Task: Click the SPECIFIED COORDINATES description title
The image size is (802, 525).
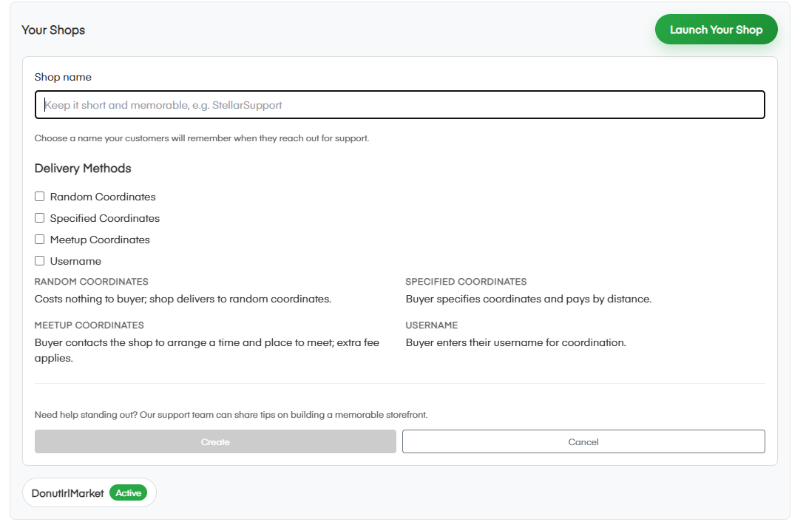Action: click(x=466, y=282)
